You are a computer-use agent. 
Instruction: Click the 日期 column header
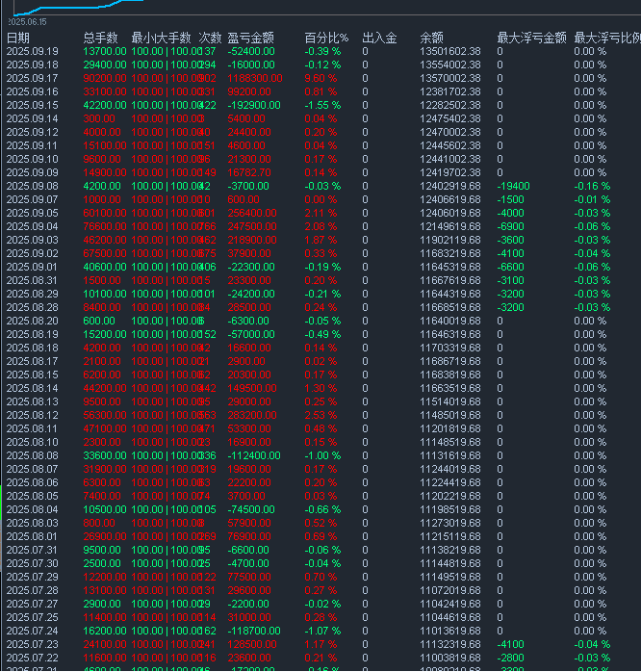tap(18, 38)
